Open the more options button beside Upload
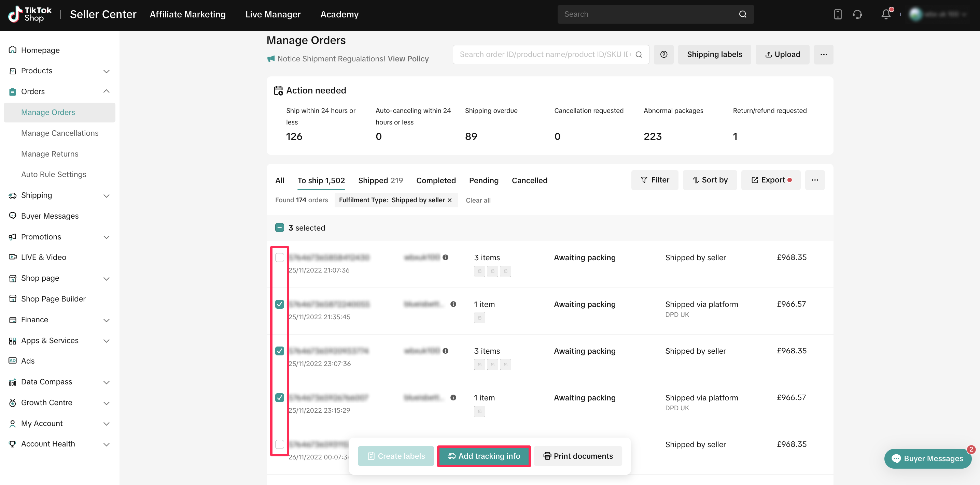Screen dimensions: 980x485 tap(823, 54)
